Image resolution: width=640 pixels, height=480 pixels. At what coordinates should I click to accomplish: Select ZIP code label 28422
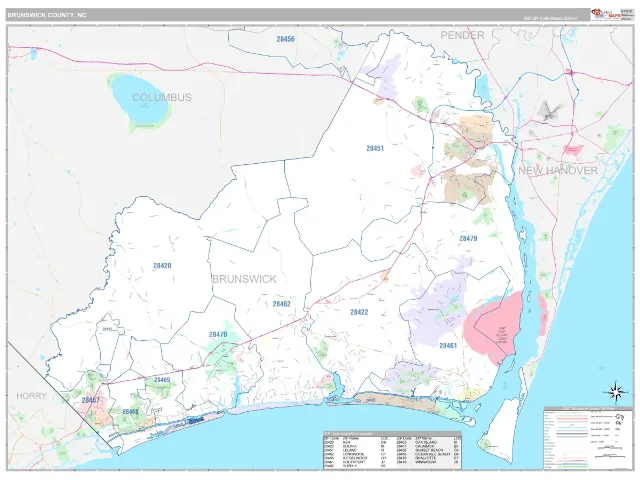[359, 312]
